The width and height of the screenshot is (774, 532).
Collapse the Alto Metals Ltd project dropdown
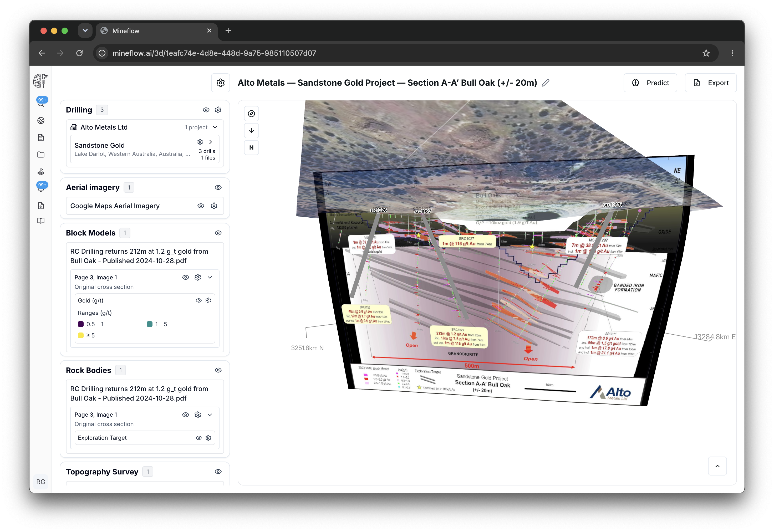pyautogui.click(x=215, y=127)
